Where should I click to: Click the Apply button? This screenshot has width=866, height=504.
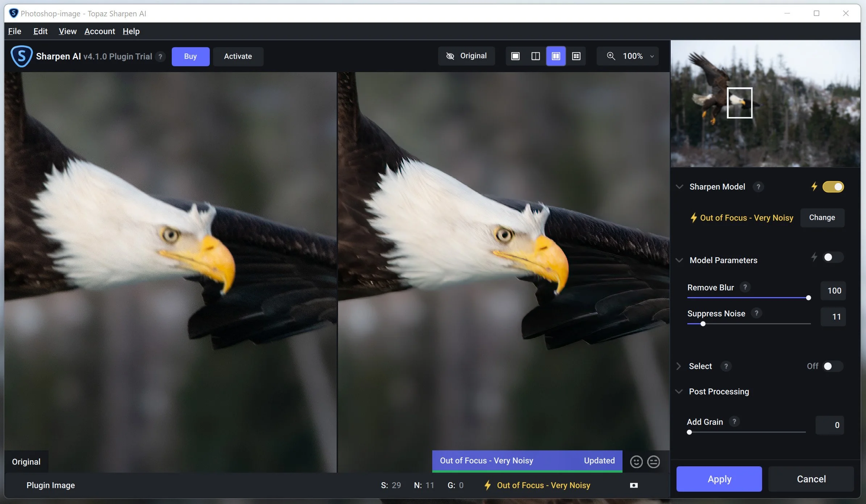tap(719, 479)
